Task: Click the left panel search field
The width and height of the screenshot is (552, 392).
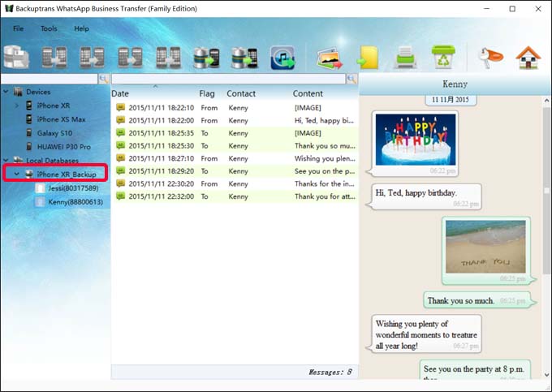Action: [x=50, y=79]
